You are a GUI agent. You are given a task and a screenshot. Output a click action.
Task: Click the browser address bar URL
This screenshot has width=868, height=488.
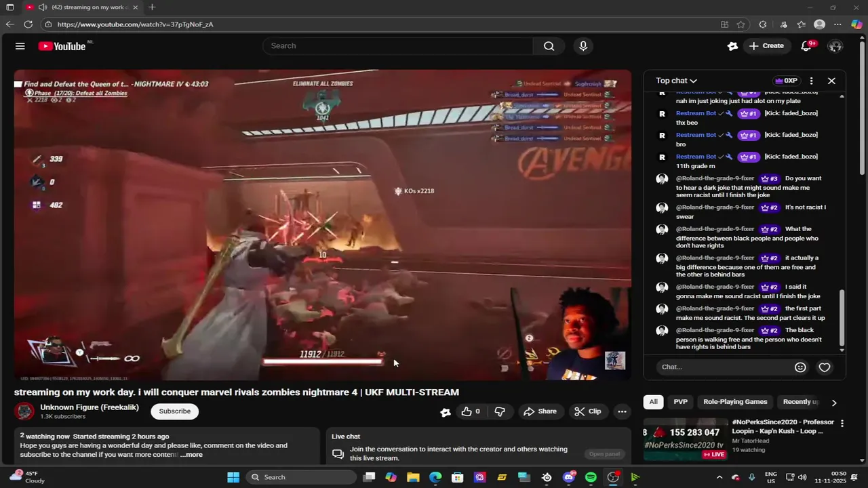click(x=136, y=24)
